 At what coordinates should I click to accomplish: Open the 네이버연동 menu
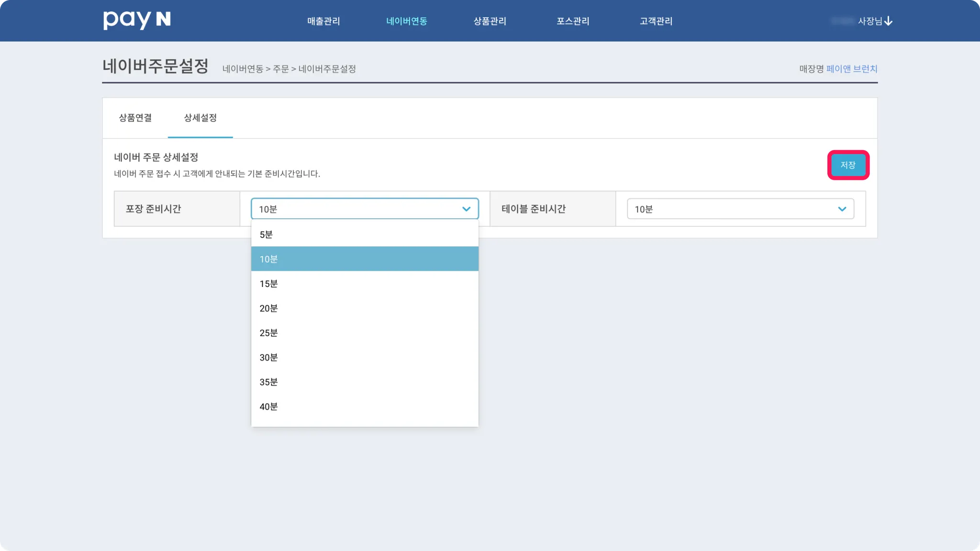click(406, 21)
